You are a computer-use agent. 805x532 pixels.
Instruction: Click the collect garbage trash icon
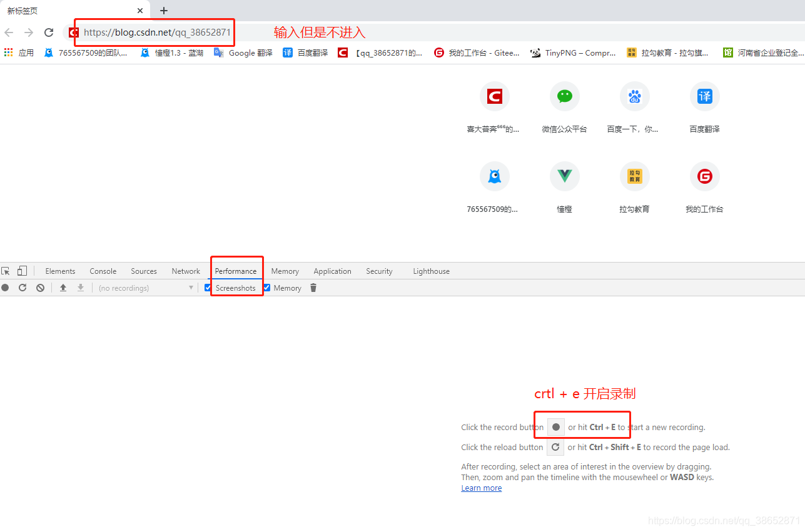313,288
